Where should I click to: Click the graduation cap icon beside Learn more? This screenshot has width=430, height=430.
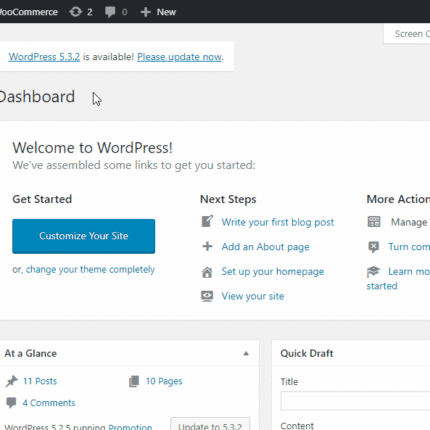tap(374, 271)
